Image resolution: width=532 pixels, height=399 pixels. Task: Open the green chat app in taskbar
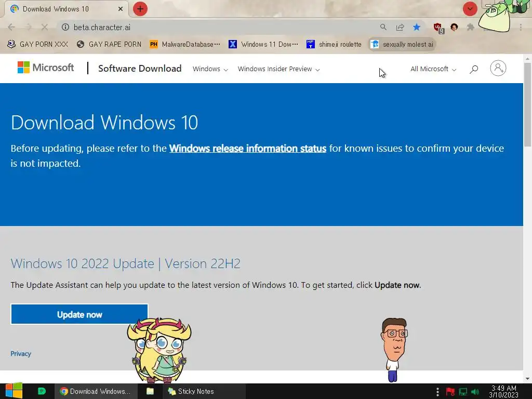[x=42, y=391]
